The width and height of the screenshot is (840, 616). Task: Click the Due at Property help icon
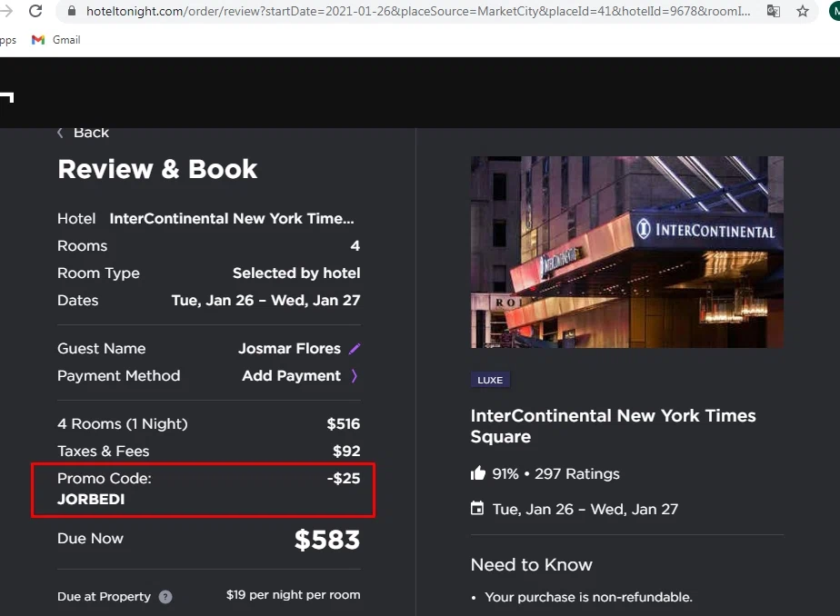coord(165,597)
